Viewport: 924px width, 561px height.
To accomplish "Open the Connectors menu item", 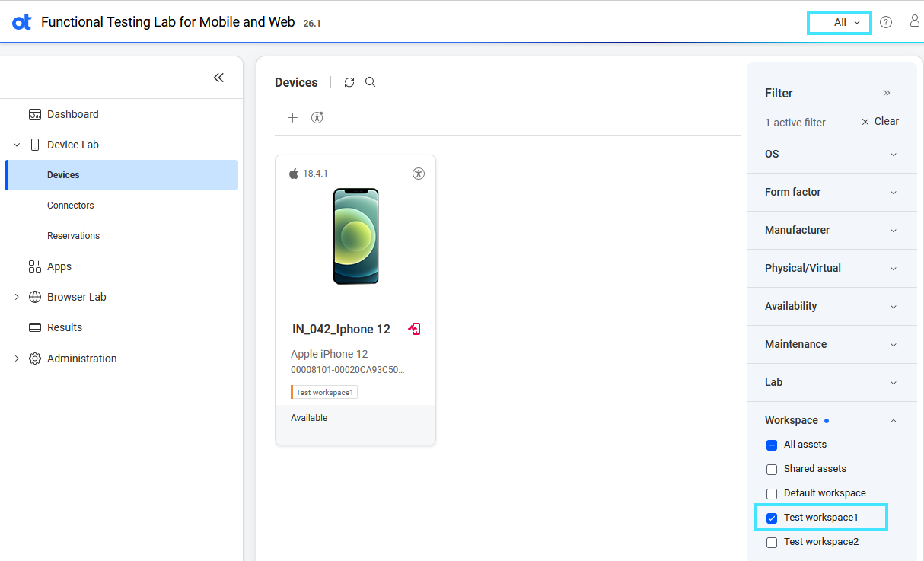I will coord(71,206).
